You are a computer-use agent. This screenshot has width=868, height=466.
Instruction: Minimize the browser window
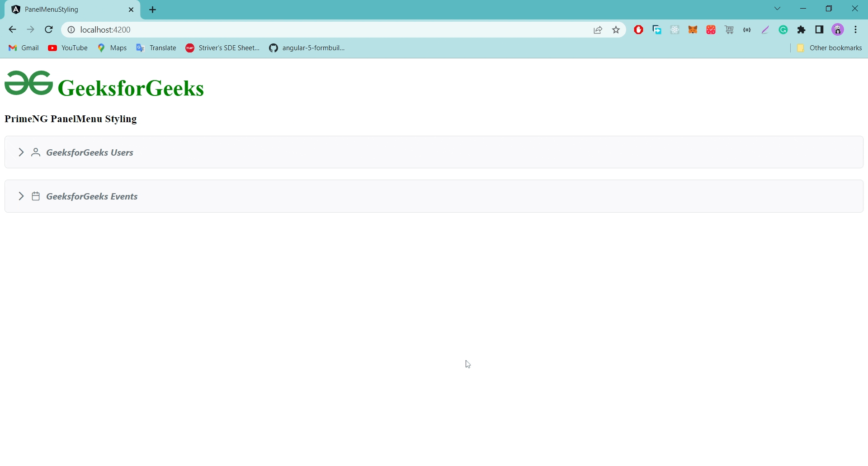(x=804, y=9)
